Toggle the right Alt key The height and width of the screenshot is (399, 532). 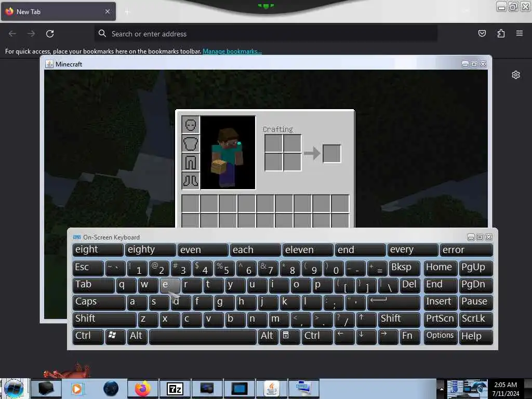(268, 337)
